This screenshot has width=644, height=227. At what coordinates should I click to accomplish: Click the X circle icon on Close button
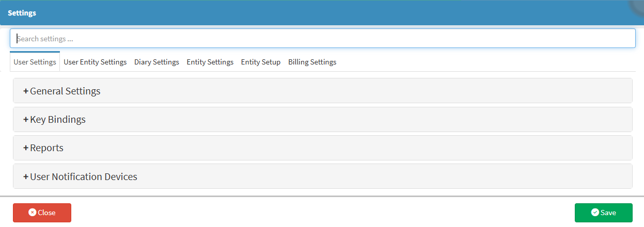[x=32, y=213]
